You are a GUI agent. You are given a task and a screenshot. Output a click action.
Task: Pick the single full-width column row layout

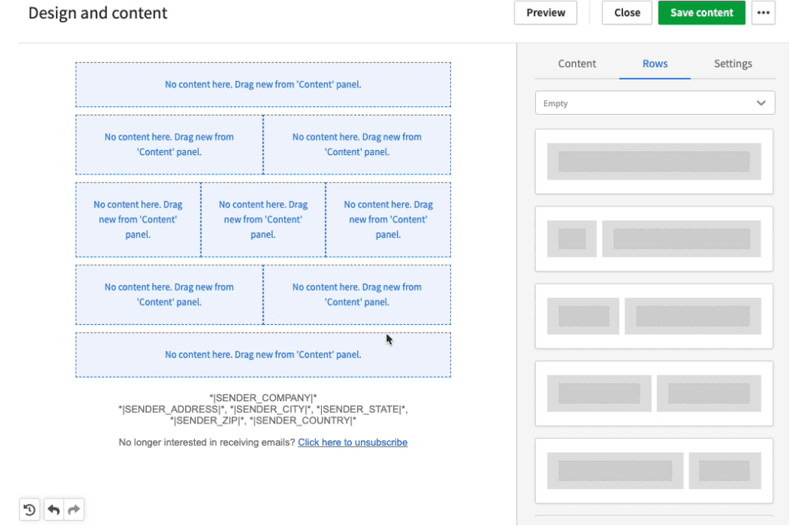(x=654, y=161)
